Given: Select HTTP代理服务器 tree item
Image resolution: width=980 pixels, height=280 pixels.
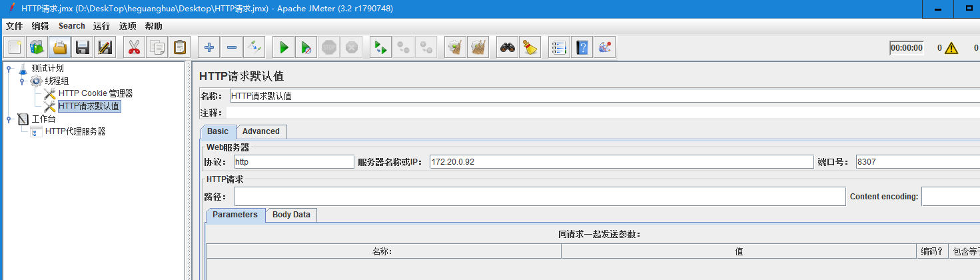Looking at the screenshot, I should pos(75,131).
